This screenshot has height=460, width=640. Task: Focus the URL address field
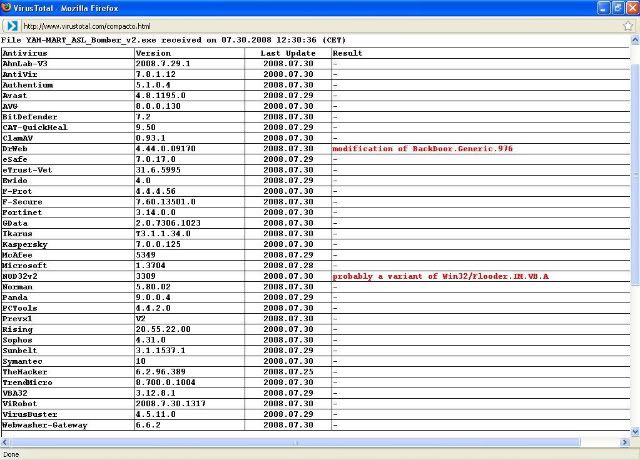pyautogui.click(x=320, y=26)
